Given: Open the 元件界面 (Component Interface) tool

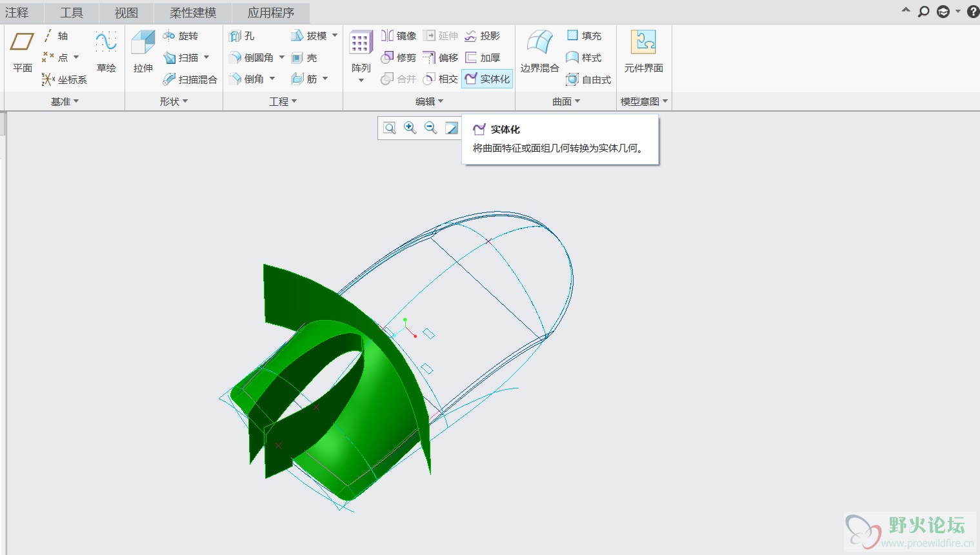Looking at the screenshot, I should [643, 52].
